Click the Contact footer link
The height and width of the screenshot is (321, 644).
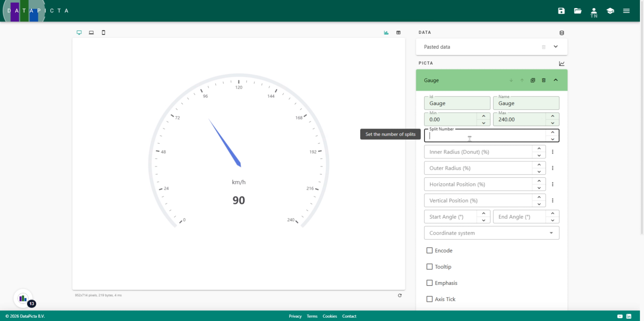[x=349, y=316]
